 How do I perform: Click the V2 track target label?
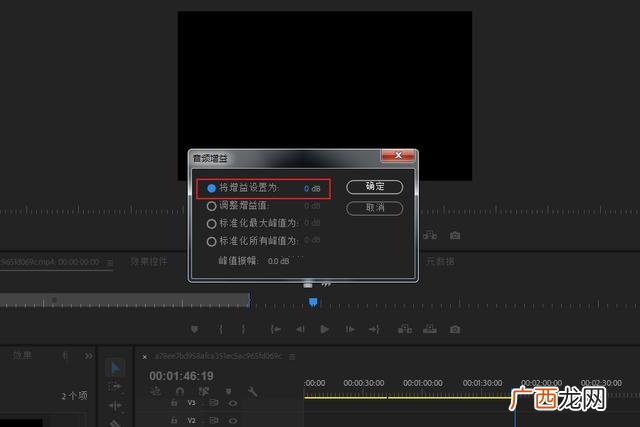click(x=191, y=420)
